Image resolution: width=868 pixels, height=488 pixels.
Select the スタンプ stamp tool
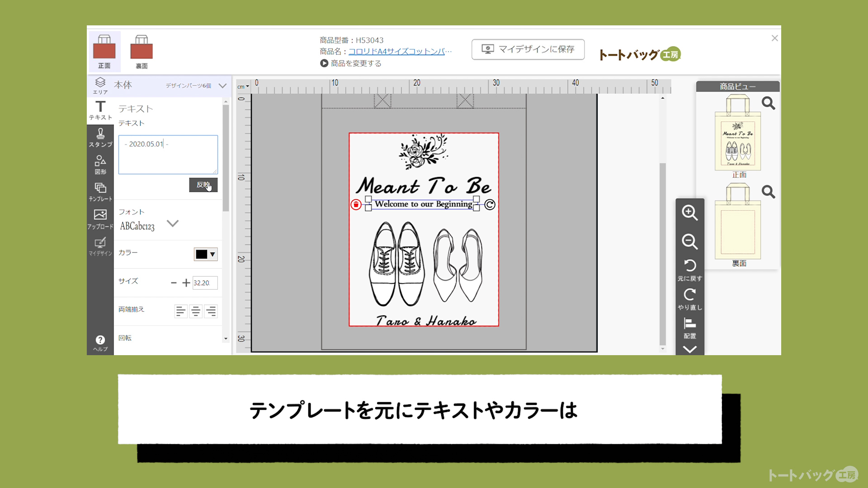(100, 138)
